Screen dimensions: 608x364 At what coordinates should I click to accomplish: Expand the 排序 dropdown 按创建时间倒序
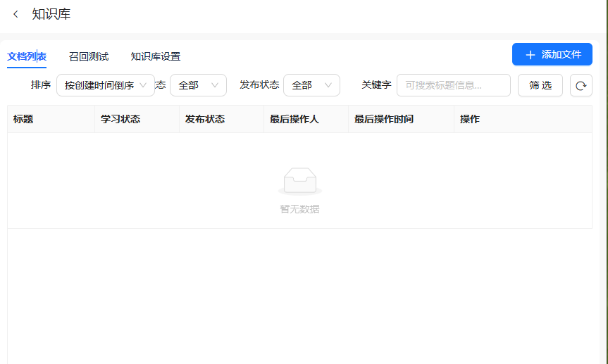[x=106, y=85]
